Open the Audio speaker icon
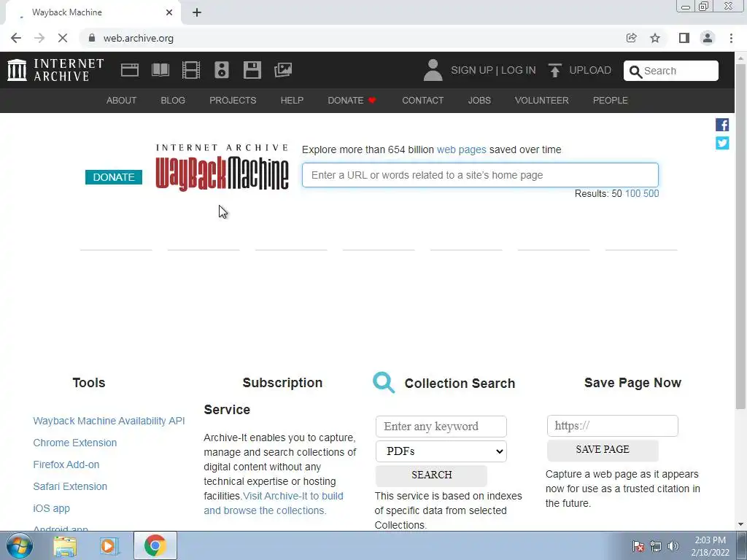Screen dimensions: 747x560 (x=222, y=70)
